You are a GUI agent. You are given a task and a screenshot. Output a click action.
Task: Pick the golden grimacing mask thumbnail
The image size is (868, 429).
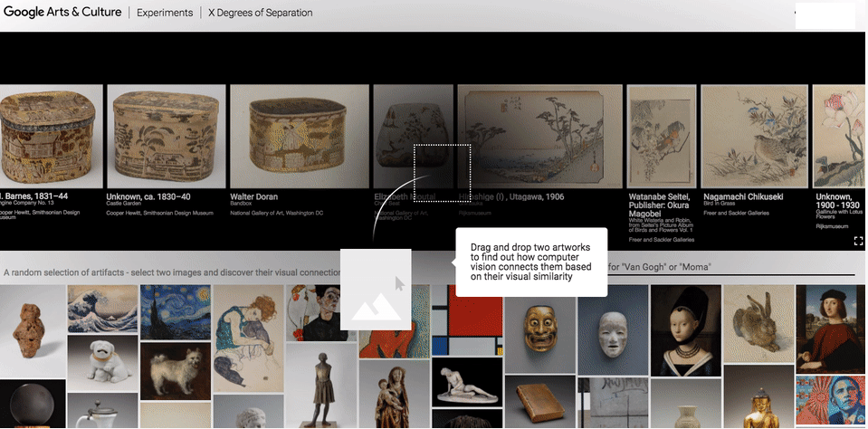pos(539,329)
